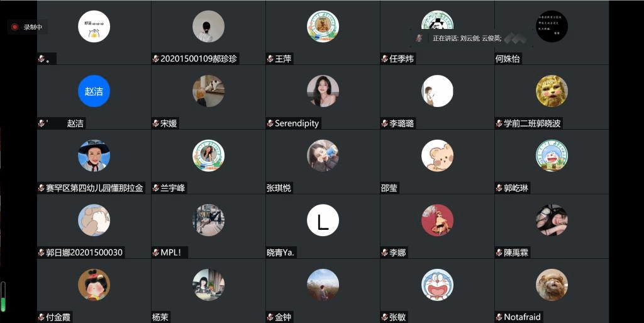Screen dimensions: 644x323
Task: Click the muted mic icon beside 兰宇峰
Action: click(155, 188)
